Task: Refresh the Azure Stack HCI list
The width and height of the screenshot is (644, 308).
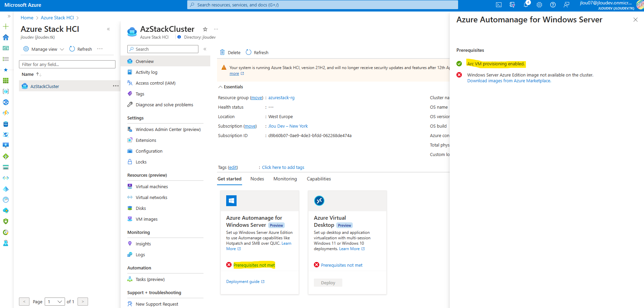Action: tap(81, 49)
